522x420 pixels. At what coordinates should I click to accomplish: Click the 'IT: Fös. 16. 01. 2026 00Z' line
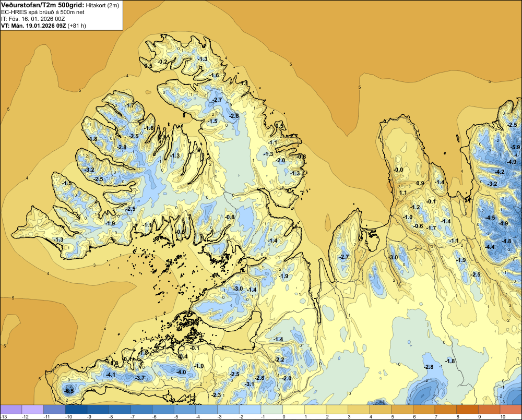coord(33,19)
